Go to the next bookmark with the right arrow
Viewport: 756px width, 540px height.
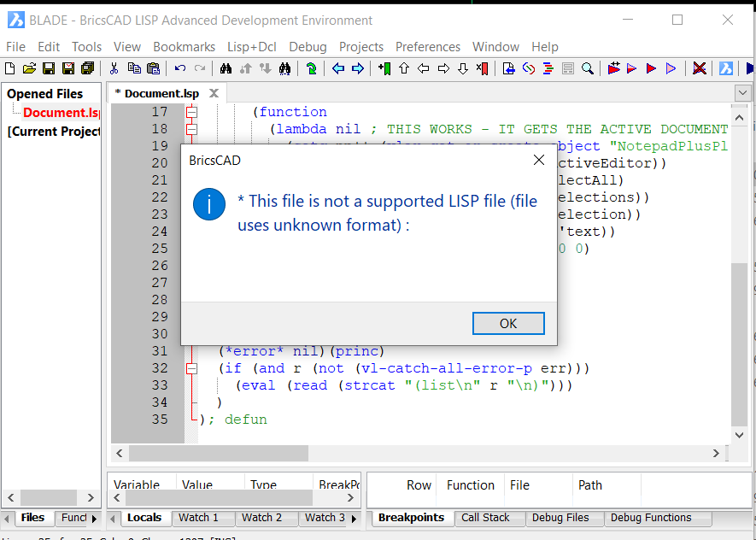[443, 68]
